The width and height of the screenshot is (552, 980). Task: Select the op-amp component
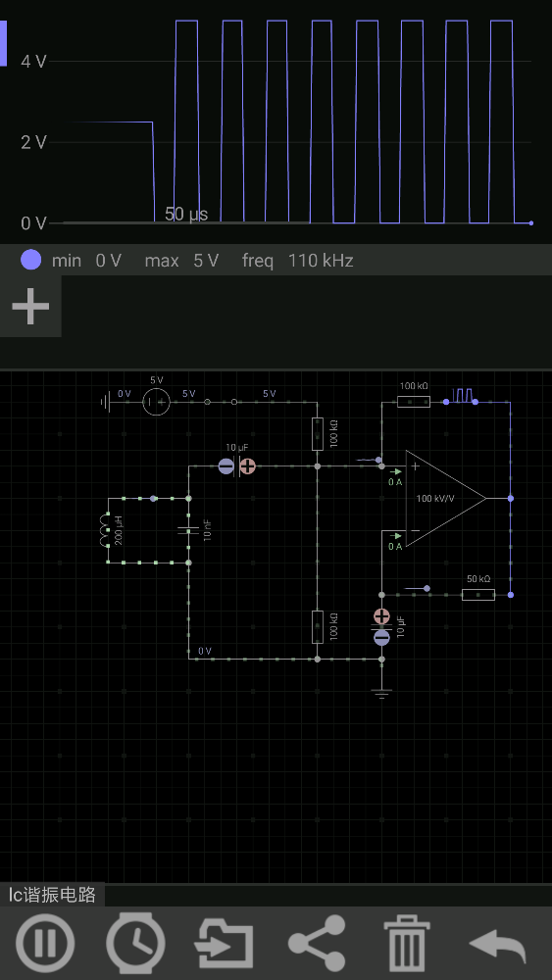click(446, 498)
